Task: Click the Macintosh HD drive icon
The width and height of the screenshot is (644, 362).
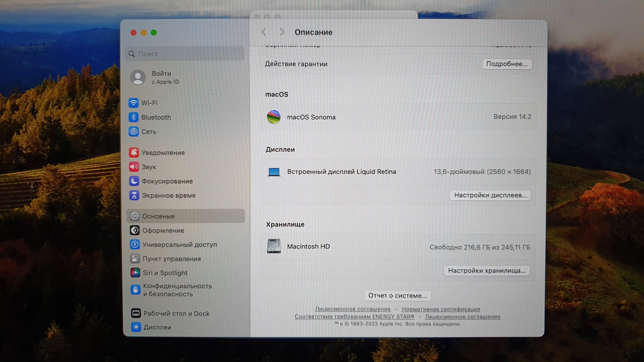Action: click(274, 246)
